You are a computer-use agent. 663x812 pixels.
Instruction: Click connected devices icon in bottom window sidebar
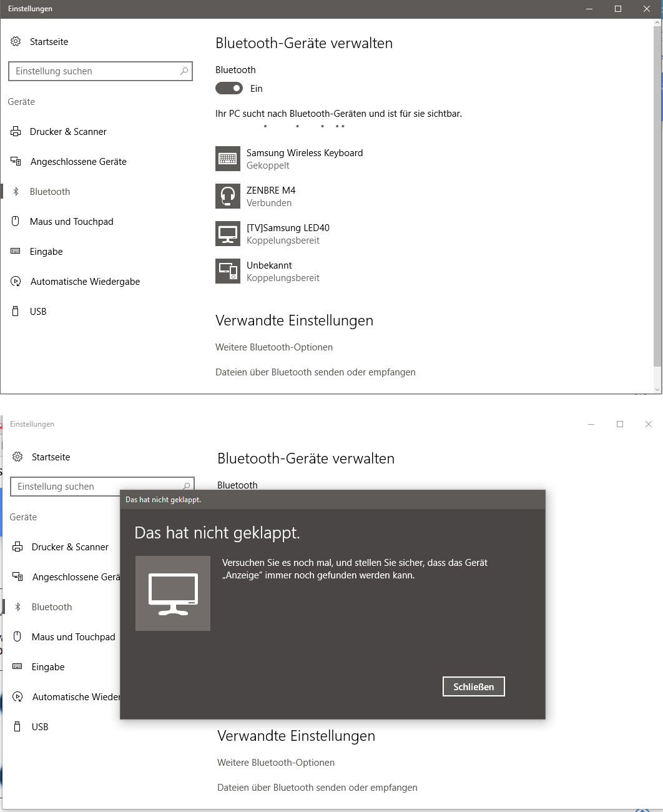click(x=17, y=577)
